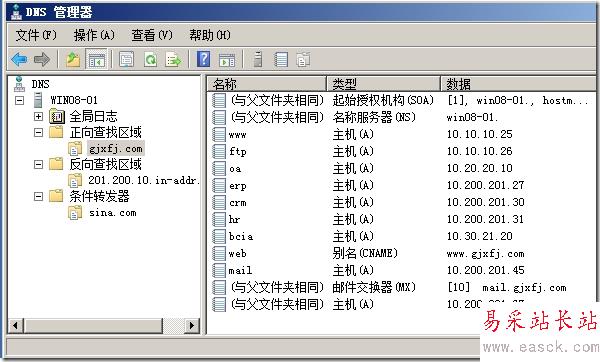Select the web CNAME record
Image resolution: width=600 pixels, height=362 pixels.
point(238,253)
